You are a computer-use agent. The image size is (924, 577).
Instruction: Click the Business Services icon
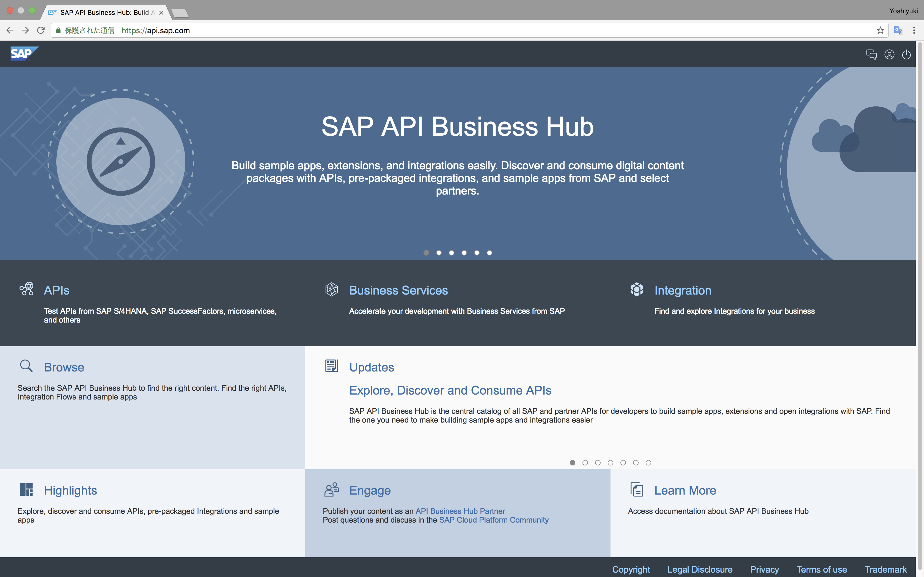pyautogui.click(x=331, y=289)
